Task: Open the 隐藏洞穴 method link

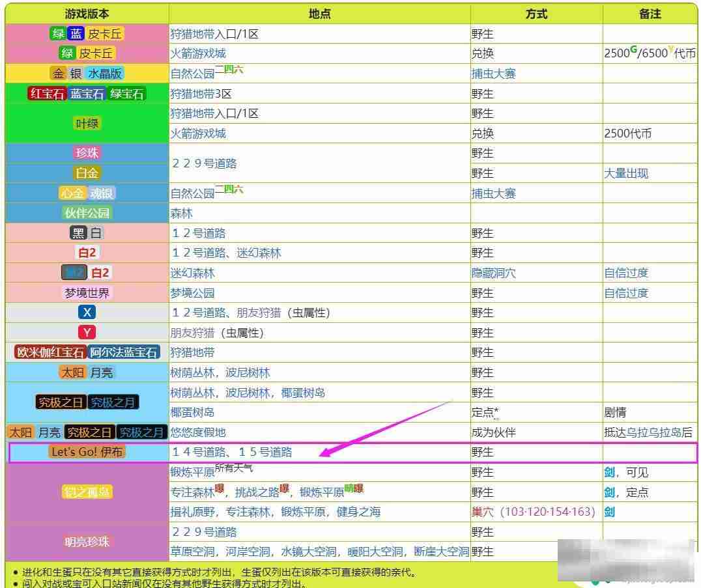Action: coord(494,273)
